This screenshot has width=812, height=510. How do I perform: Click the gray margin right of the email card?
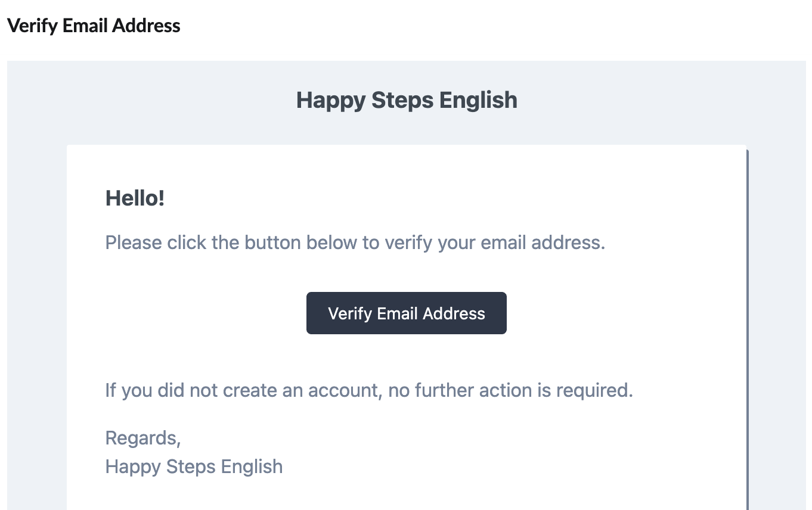point(778,298)
